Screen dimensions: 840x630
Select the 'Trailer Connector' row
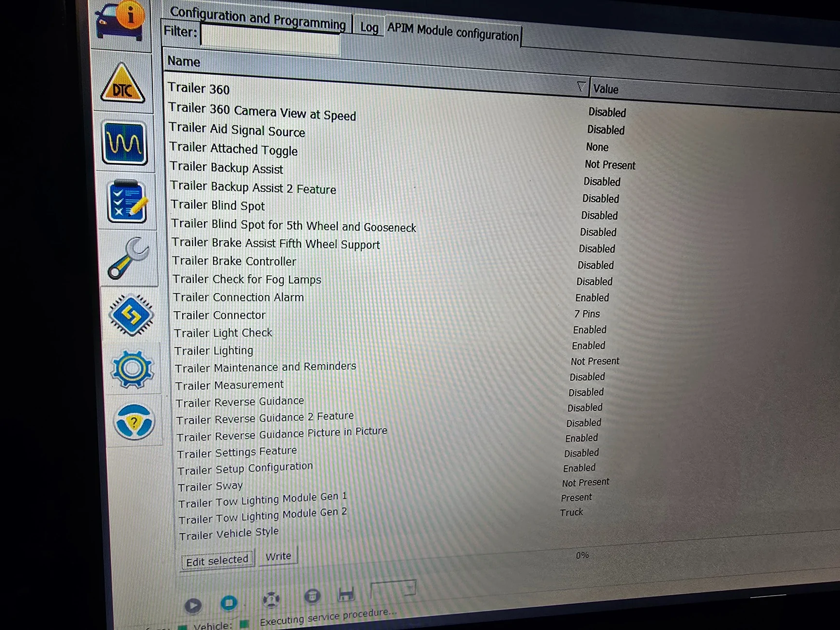[x=220, y=315]
